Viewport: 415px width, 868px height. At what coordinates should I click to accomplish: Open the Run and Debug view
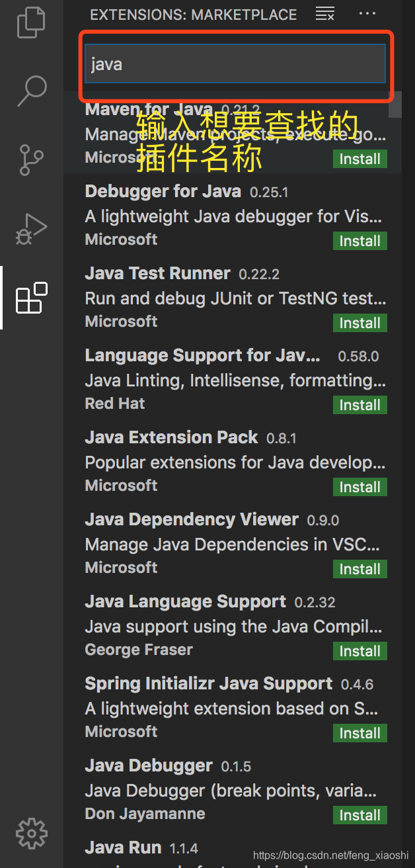[x=31, y=228]
